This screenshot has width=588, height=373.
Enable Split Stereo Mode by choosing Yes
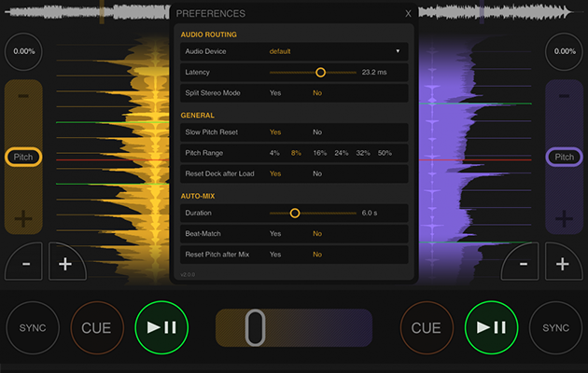(x=275, y=93)
